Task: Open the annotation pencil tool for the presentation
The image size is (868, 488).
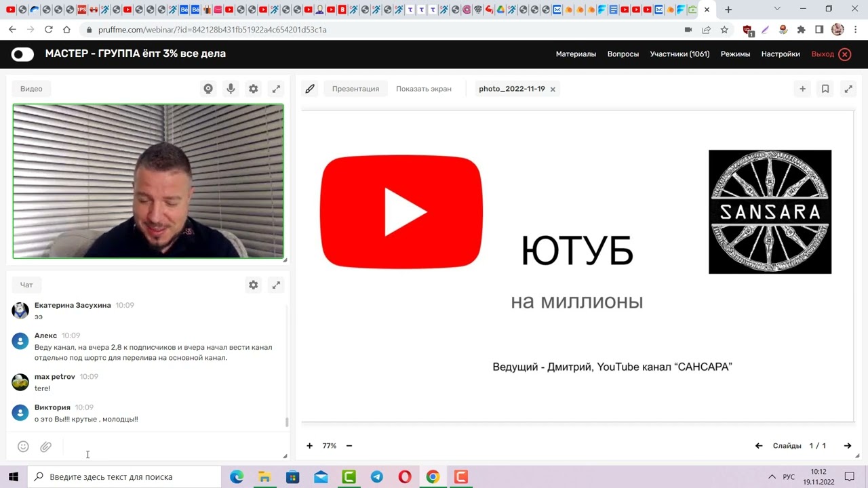Action: click(x=310, y=88)
